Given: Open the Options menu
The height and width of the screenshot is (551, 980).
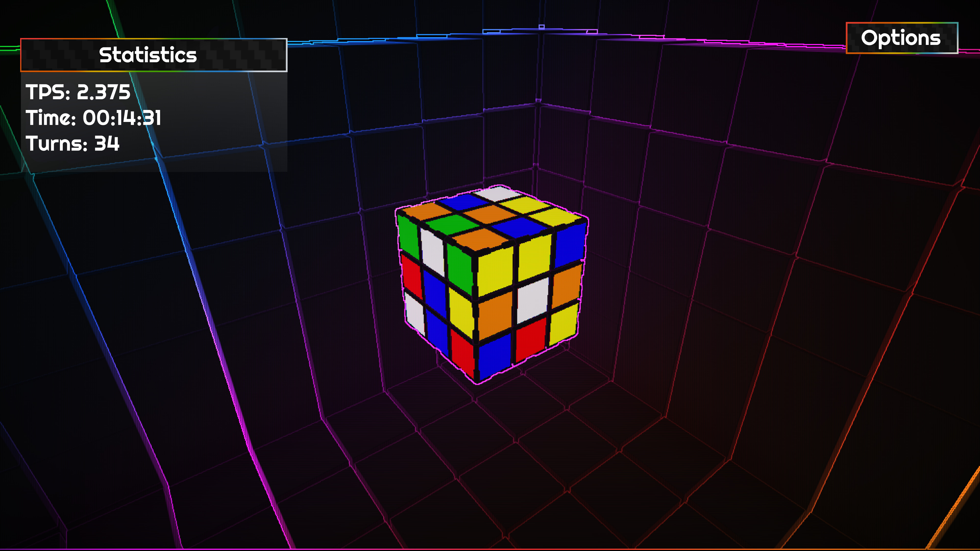Looking at the screenshot, I should click(902, 38).
